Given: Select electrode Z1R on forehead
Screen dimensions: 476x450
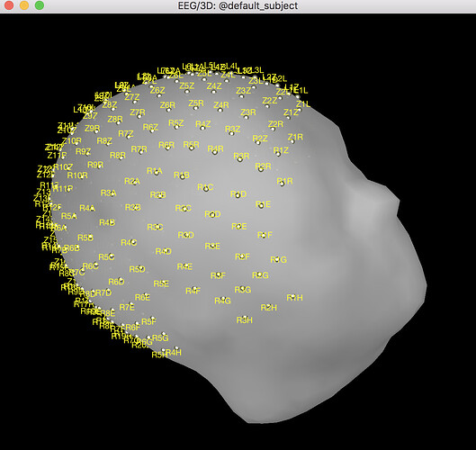Looking at the screenshot, I should pyautogui.click(x=295, y=137).
